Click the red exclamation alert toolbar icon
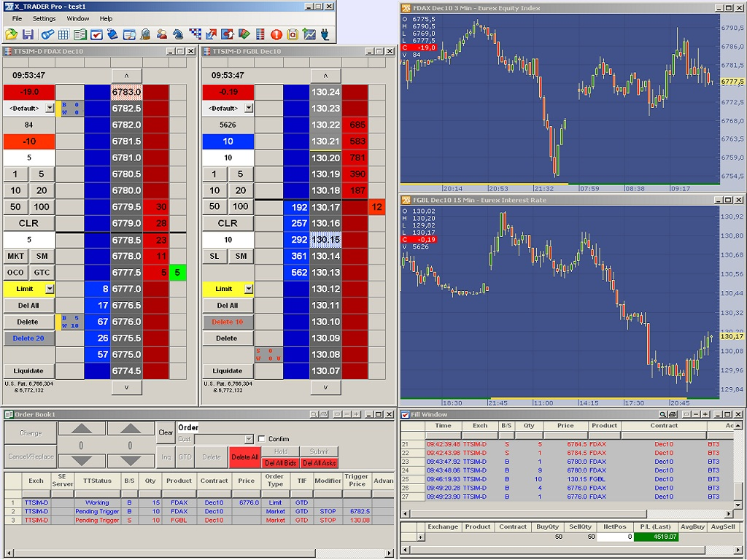 pos(276,34)
